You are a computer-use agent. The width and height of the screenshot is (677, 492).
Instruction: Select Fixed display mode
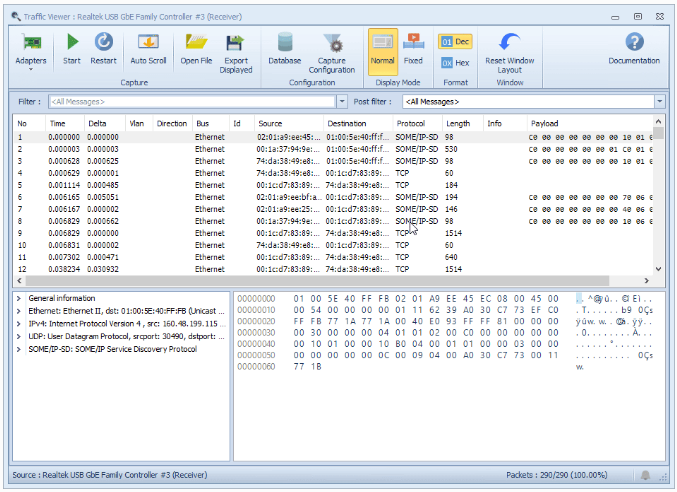[413, 50]
